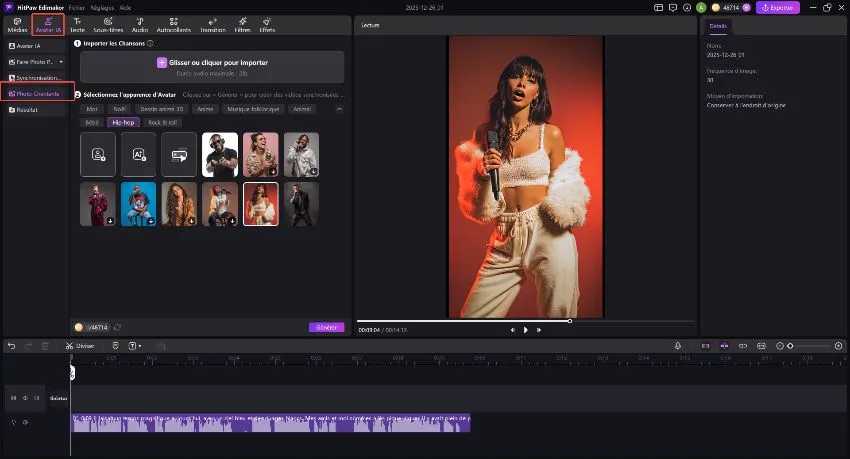Screen dimensions: 850x459
Task: Select the Photo Chantante sidebar item
Action: (x=34, y=94)
